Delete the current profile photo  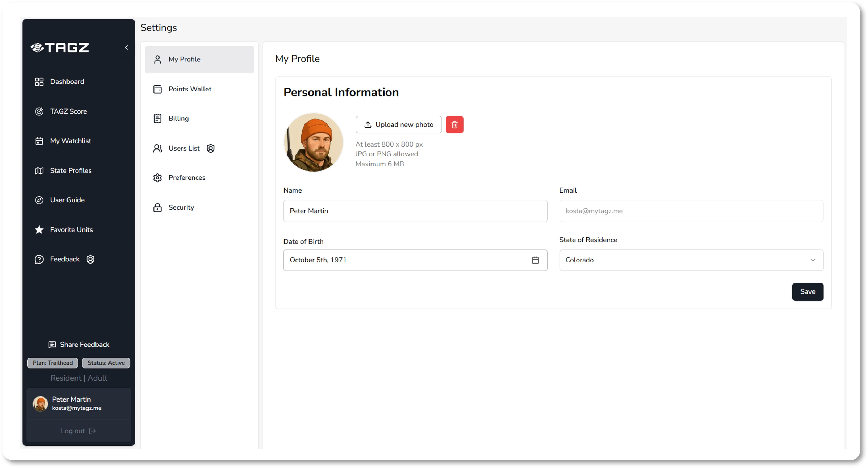click(x=454, y=124)
